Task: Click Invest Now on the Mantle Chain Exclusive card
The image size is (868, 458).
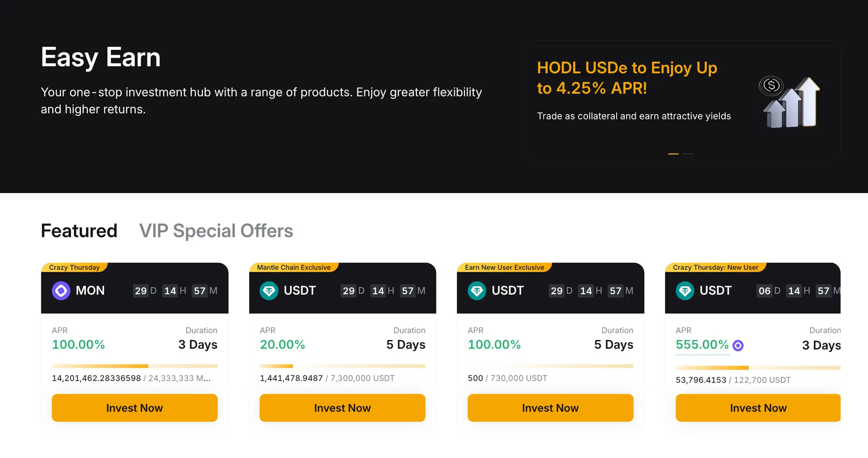Action: pyautogui.click(x=342, y=408)
